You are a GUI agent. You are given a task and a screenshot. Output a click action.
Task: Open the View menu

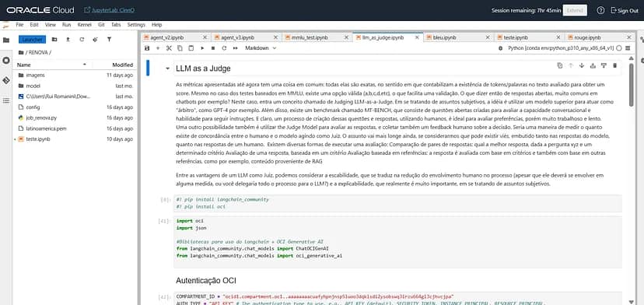[x=50, y=25]
